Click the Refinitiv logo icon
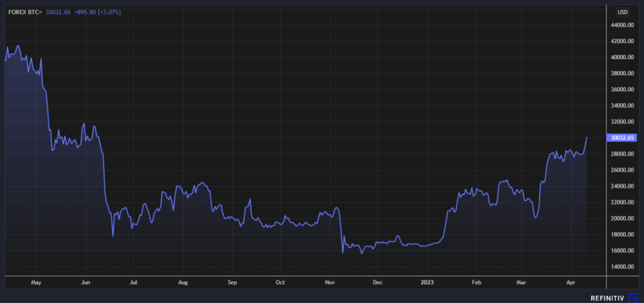 (x=634, y=298)
